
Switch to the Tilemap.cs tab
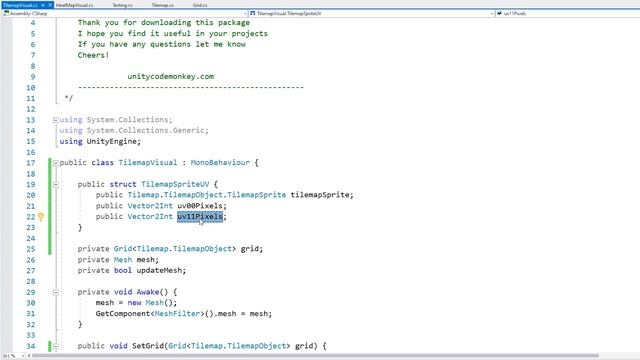click(162, 5)
